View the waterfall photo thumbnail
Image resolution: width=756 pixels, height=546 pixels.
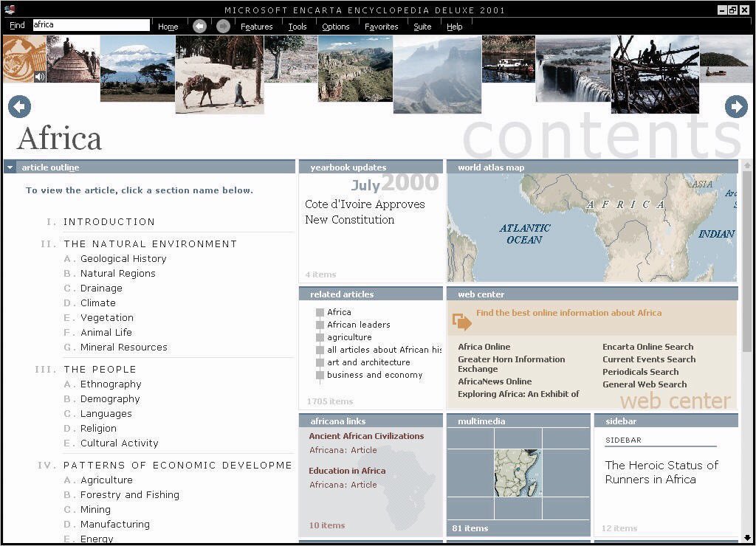pos(573,69)
